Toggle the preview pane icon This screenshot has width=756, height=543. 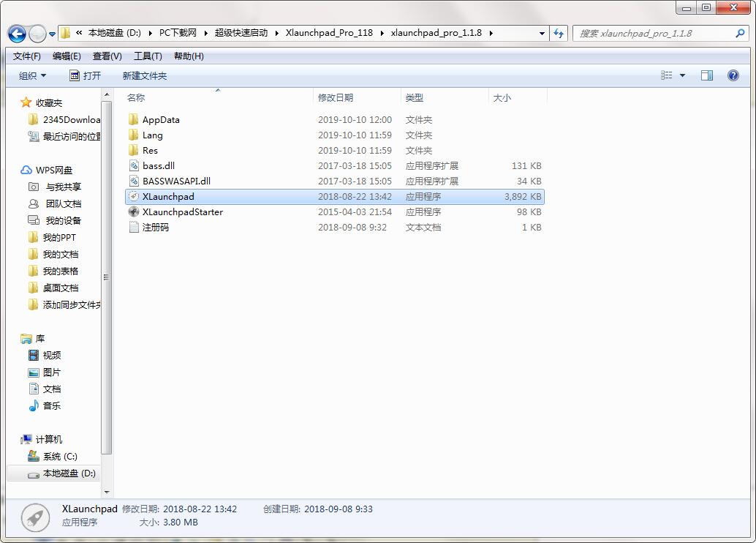click(x=707, y=75)
